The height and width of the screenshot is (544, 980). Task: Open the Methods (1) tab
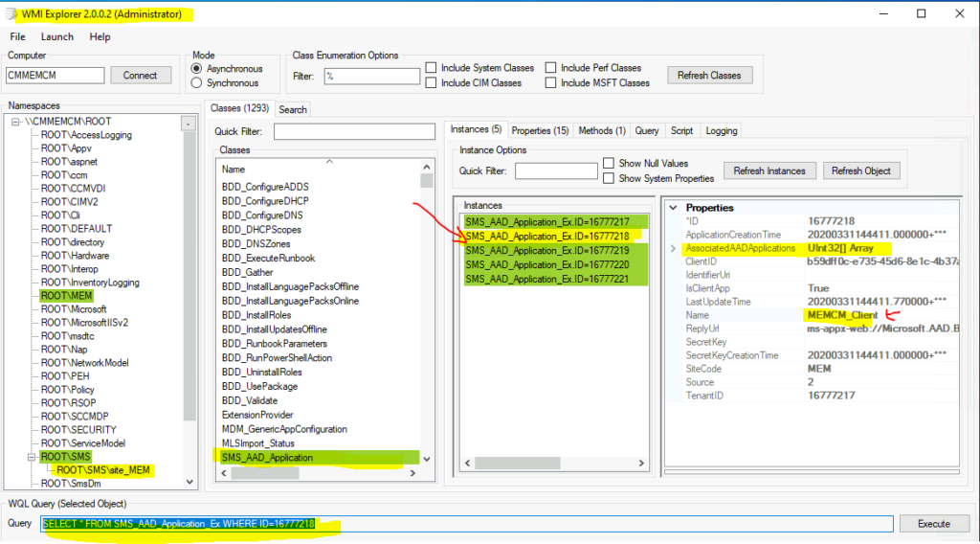point(602,130)
